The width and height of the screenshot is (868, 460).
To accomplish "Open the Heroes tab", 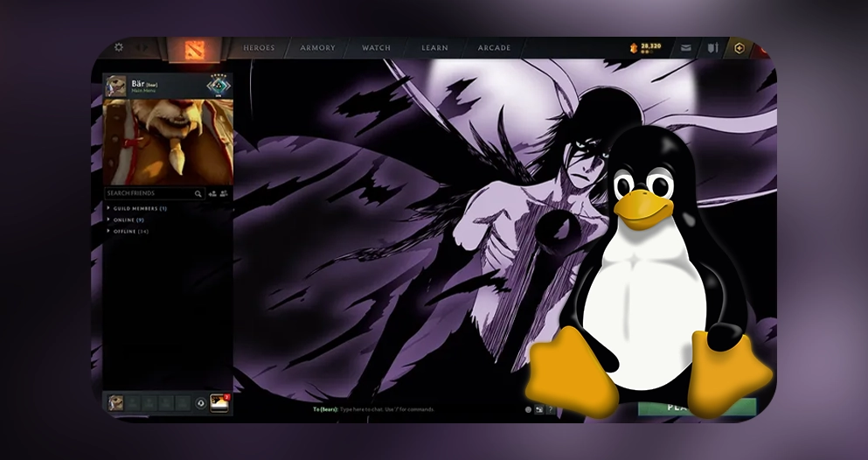I will (259, 48).
